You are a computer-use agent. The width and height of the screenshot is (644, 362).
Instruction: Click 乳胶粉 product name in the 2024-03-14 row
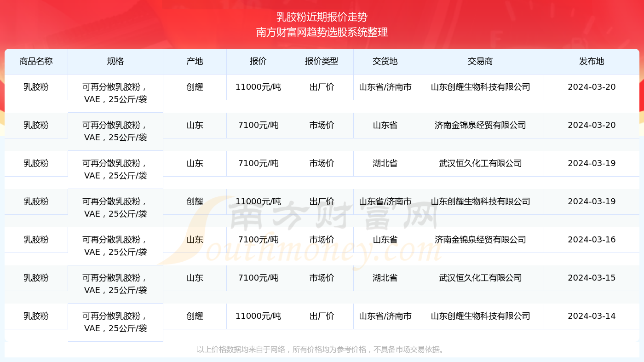point(36,316)
